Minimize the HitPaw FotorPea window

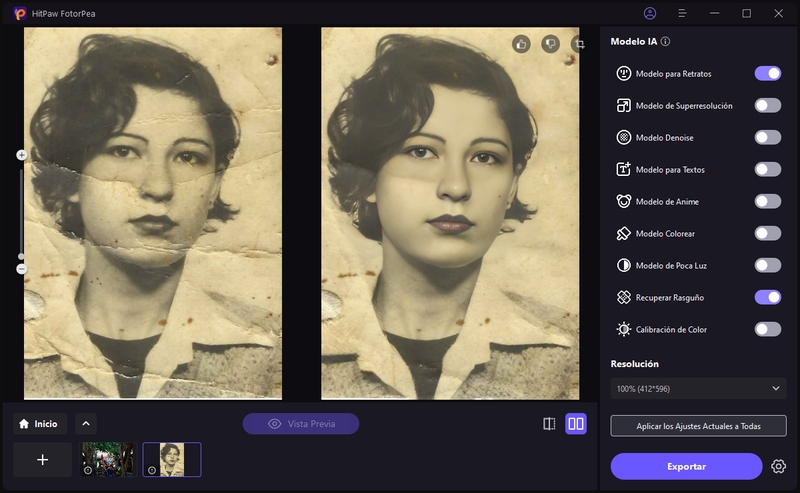coord(714,13)
